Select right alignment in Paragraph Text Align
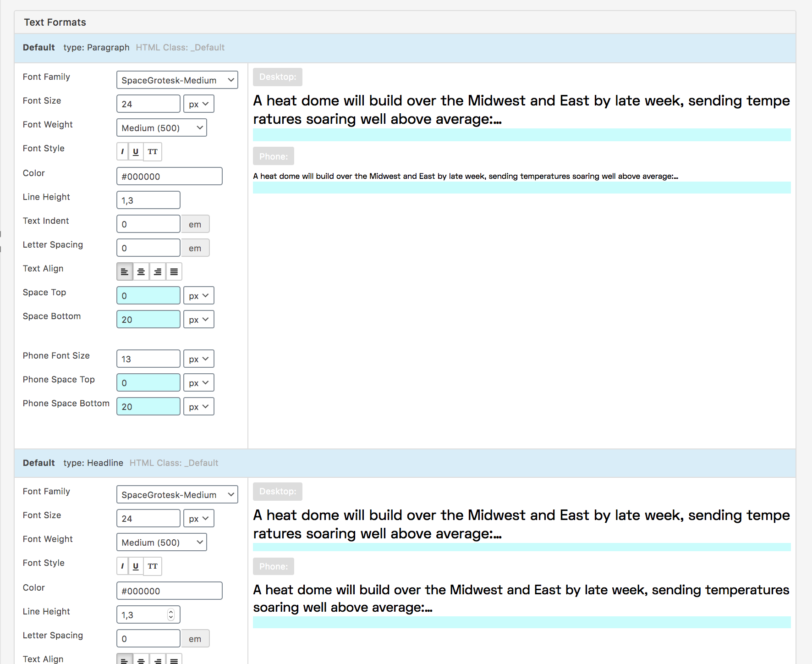The height and width of the screenshot is (664, 812). click(158, 271)
